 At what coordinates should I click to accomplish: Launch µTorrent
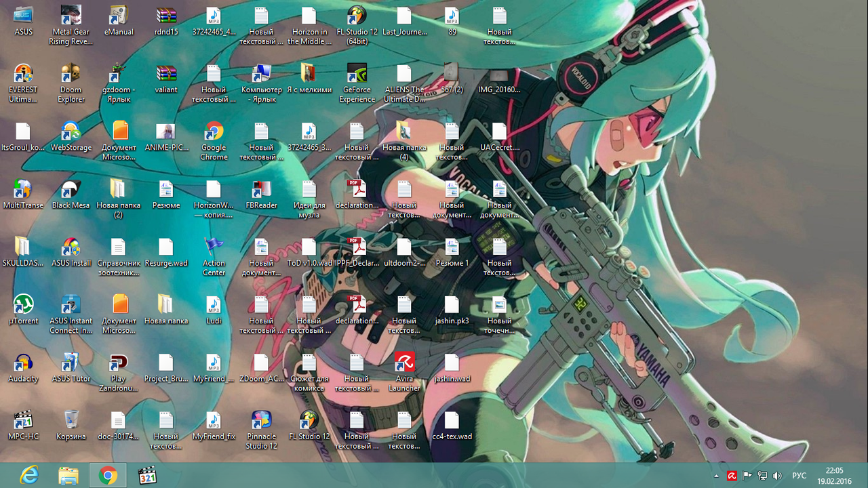23,310
